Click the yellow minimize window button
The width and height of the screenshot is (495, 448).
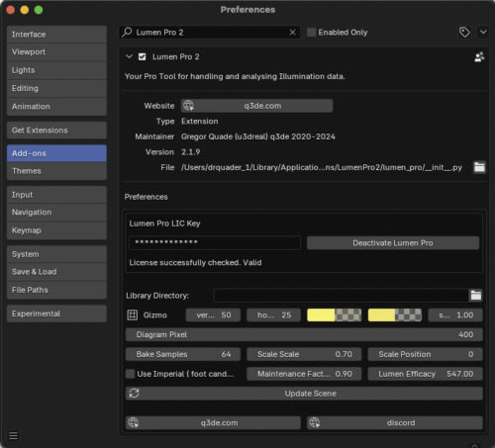tap(25, 10)
